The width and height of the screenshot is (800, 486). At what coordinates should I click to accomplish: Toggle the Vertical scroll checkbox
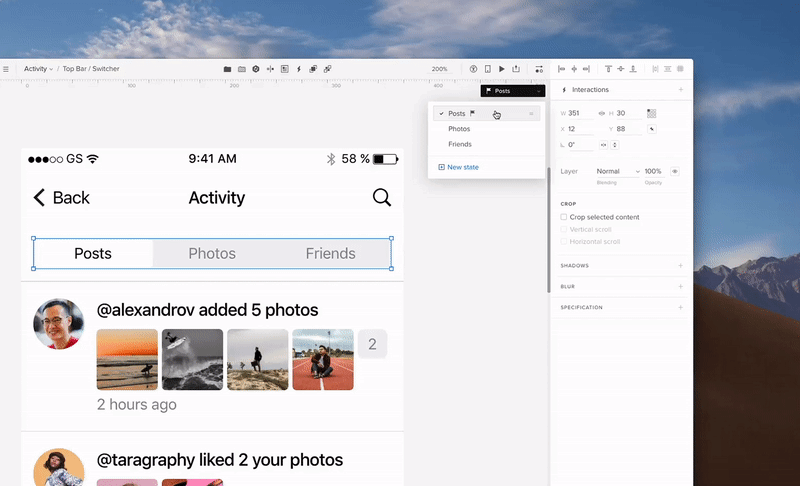click(564, 229)
